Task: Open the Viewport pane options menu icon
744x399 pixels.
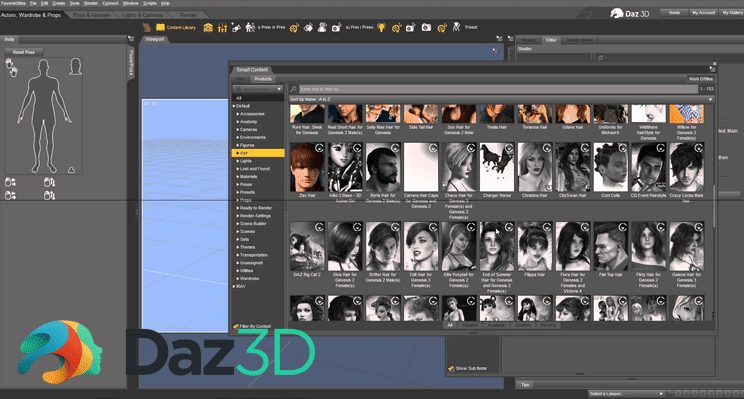Action: pyautogui.click(x=499, y=38)
